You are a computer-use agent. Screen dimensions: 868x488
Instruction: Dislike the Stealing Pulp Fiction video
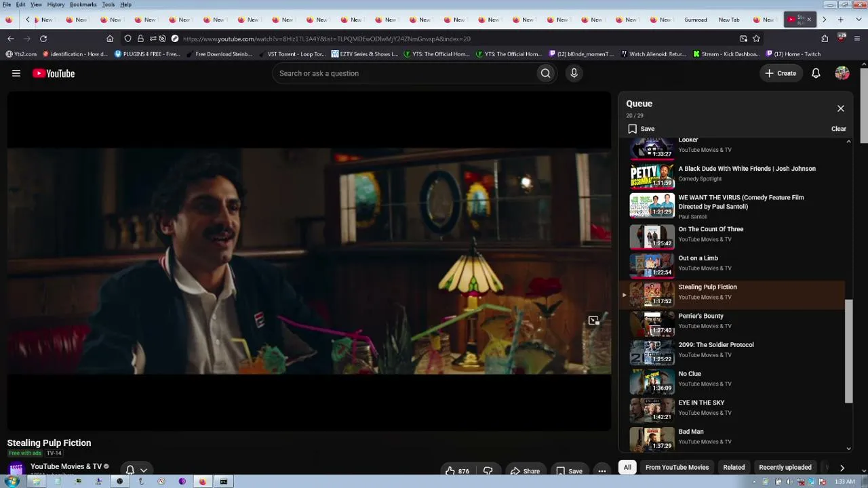coord(488,471)
